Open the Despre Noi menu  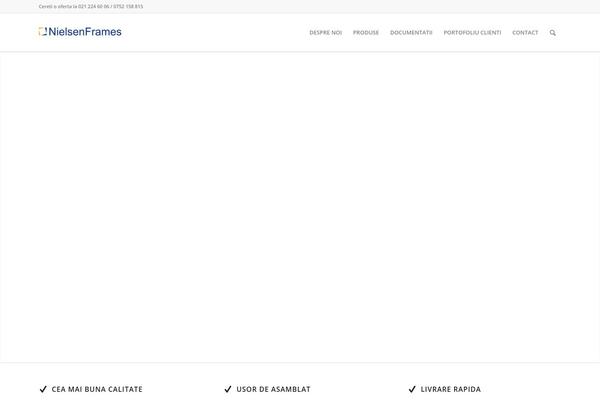(326, 33)
